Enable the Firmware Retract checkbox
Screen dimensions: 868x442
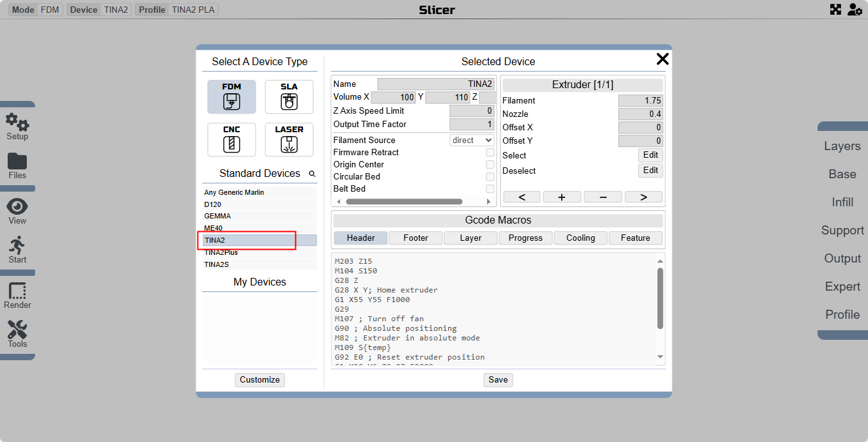pyautogui.click(x=490, y=153)
